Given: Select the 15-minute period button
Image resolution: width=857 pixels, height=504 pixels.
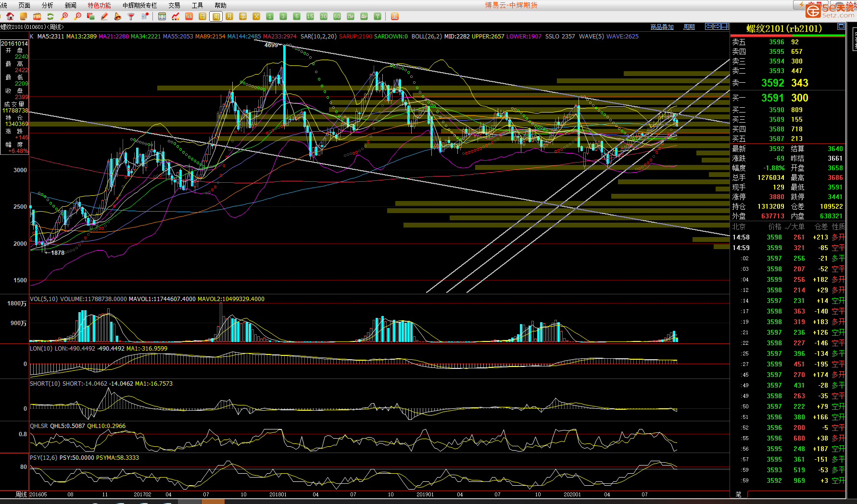Looking at the screenshot, I should point(310,16).
